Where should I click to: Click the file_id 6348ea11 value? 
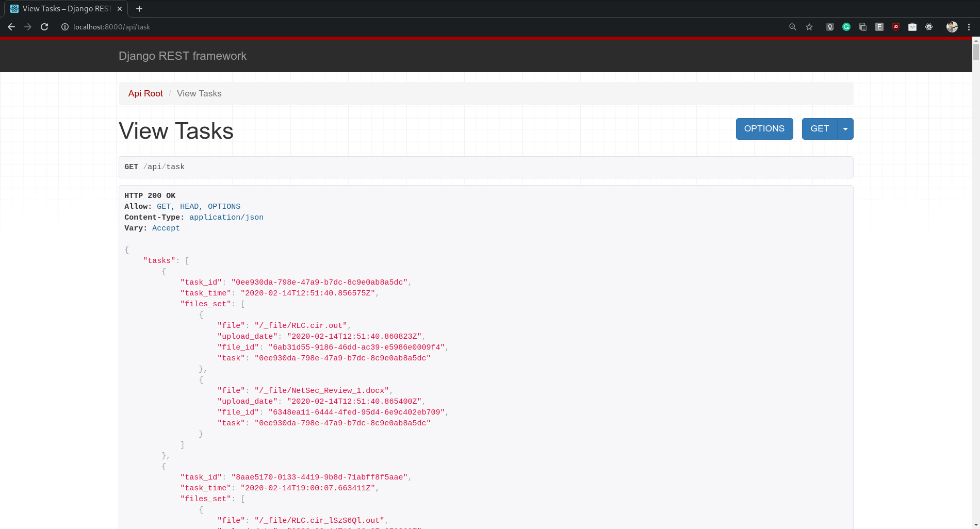(x=356, y=412)
